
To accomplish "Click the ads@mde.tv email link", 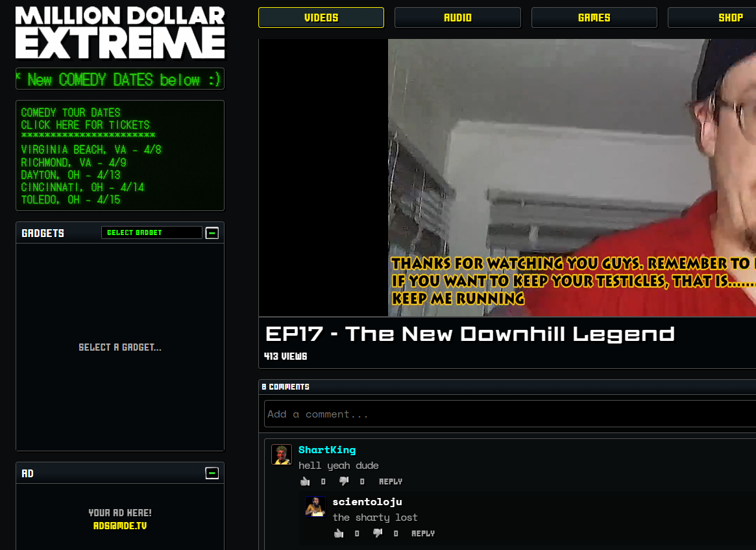I will [x=120, y=526].
